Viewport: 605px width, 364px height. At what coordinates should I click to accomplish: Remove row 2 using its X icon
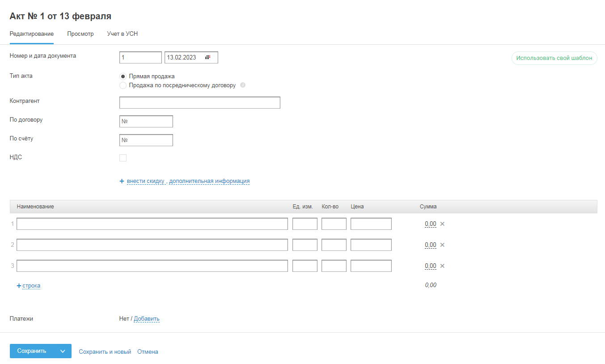pos(442,245)
